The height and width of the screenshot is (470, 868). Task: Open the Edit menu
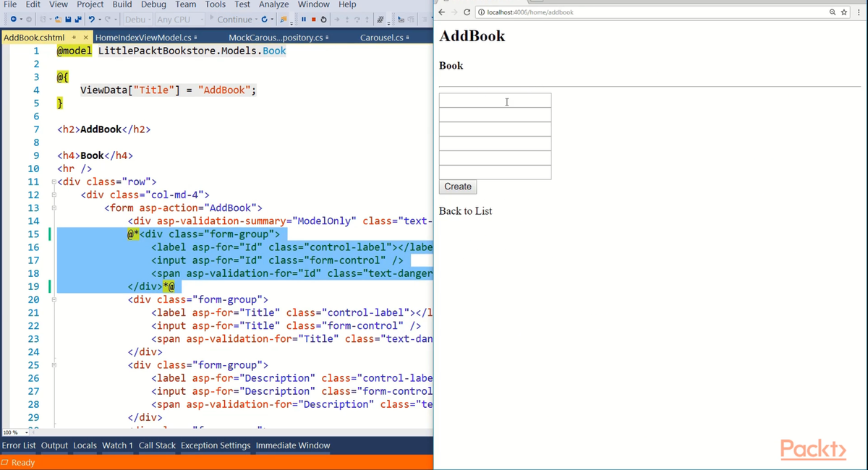click(33, 4)
